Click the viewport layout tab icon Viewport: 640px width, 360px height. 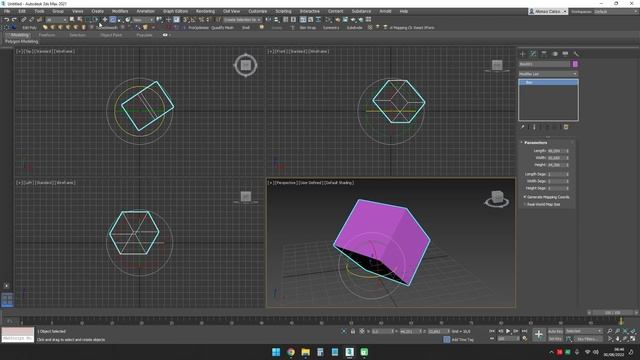pyautogui.click(x=7, y=300)
